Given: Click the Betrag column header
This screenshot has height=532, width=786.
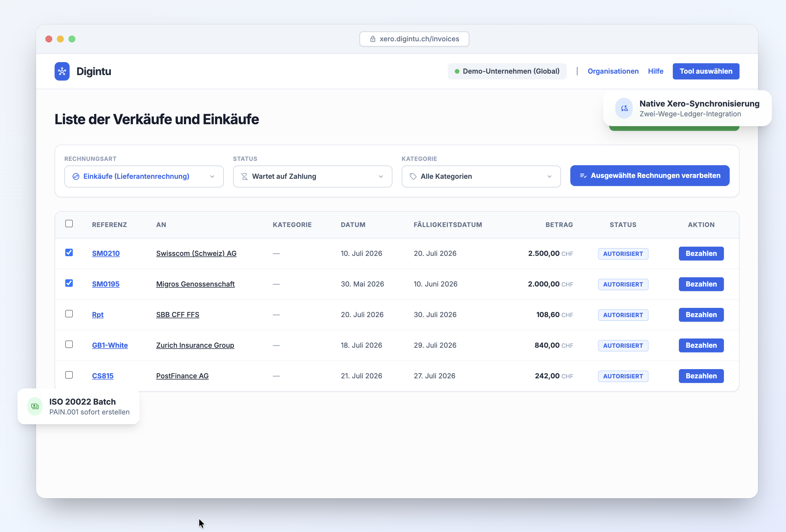Looking at the screenshot, I should click(559, 225).
